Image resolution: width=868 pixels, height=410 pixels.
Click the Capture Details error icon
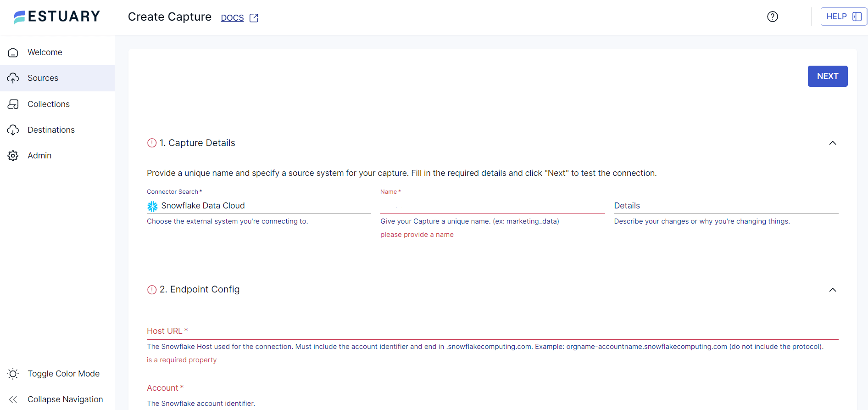(x=152, y=143)
